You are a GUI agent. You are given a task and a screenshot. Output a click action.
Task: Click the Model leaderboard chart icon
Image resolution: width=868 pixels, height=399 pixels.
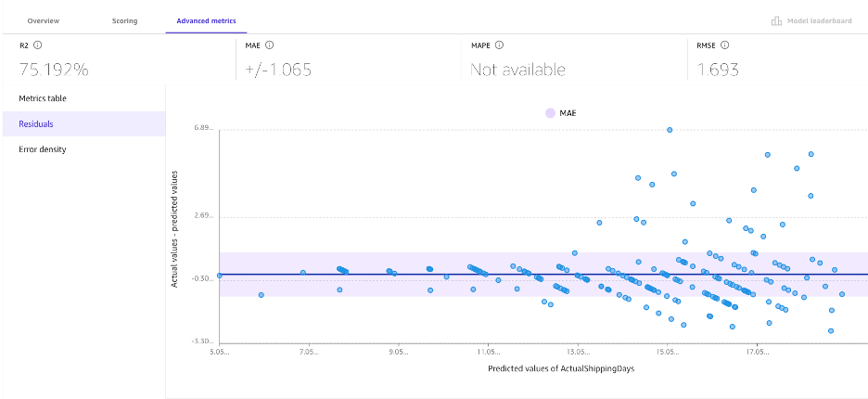[776, 20]
